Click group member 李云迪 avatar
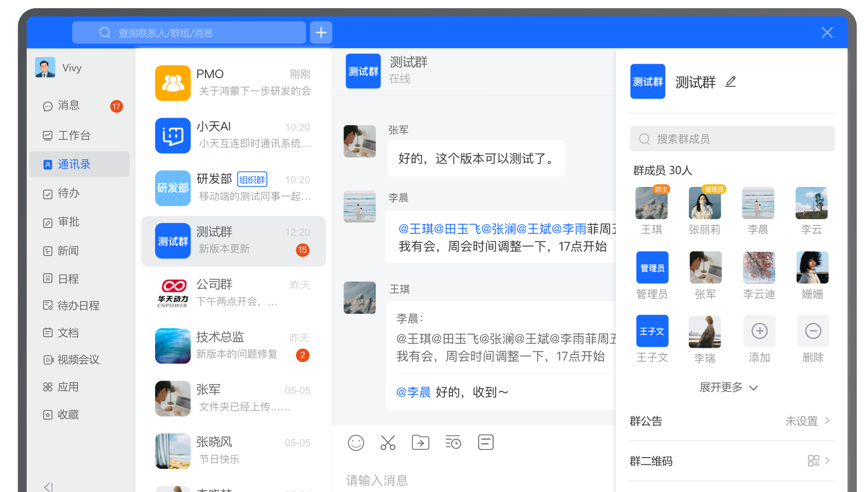The width and height of the screenshot is (868, 492). (759, 267)
